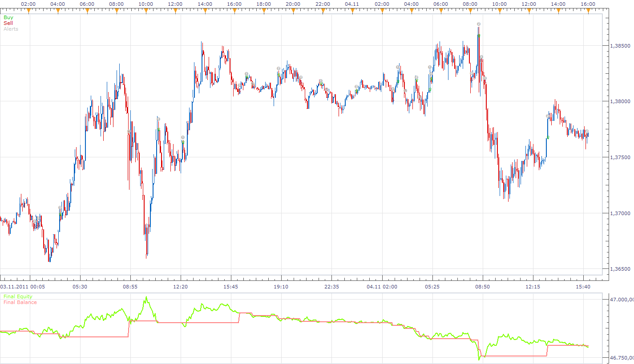The width and height of the screenshot is (634, 364).
Task: Click the gray Alerts legend label
Action: click(x=11, y=29)
